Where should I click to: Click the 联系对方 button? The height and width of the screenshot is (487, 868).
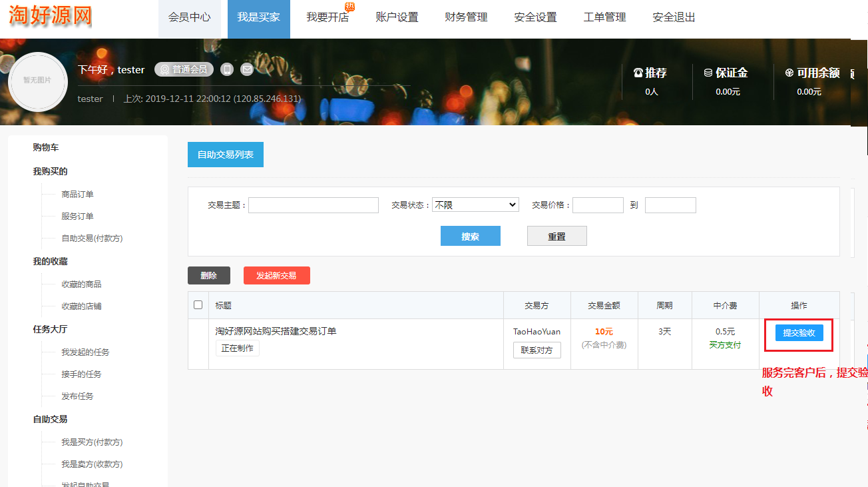point(537,350)
